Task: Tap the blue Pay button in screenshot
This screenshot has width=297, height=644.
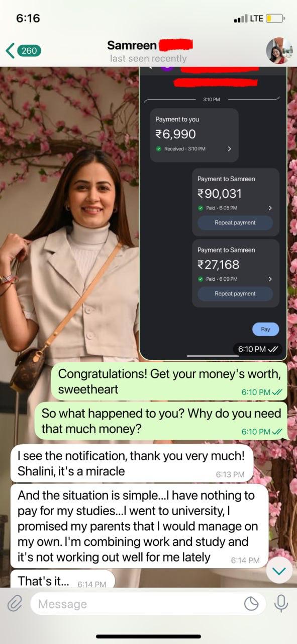Action: [x=265, y=329]
